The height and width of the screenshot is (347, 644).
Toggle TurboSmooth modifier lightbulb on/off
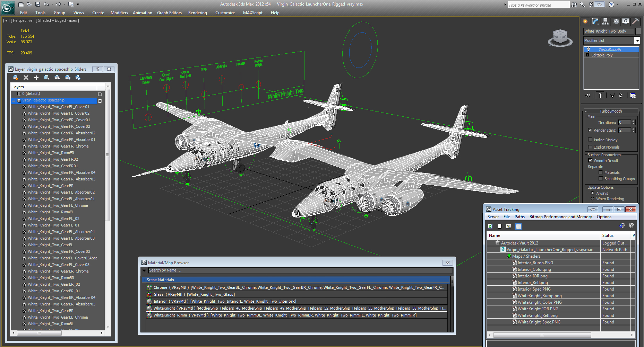click(x=589, y=50)
